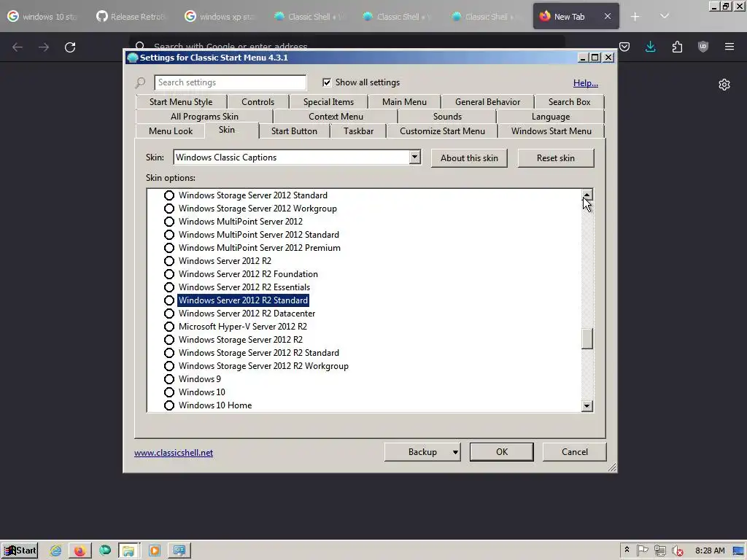Click Reset skin button

pos(556,158)
